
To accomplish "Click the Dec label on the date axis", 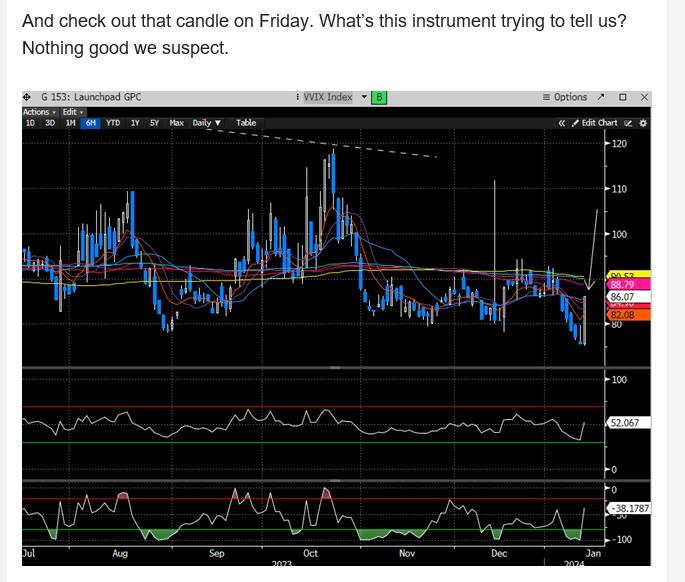I will coord(499,554).
